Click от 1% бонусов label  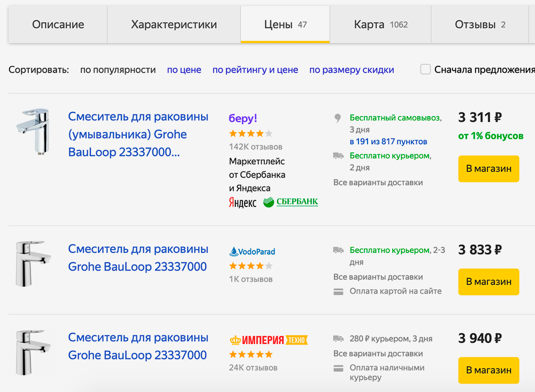click(491, 136)
